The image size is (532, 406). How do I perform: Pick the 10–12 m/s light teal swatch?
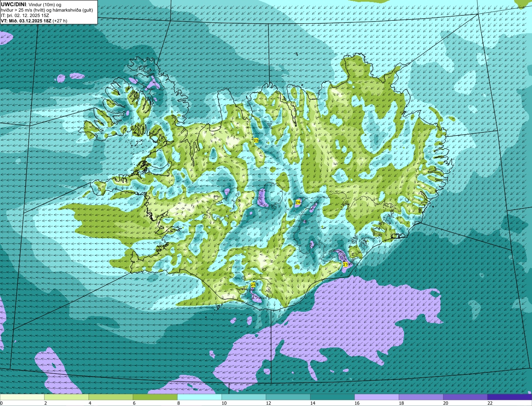click(244, 397)
